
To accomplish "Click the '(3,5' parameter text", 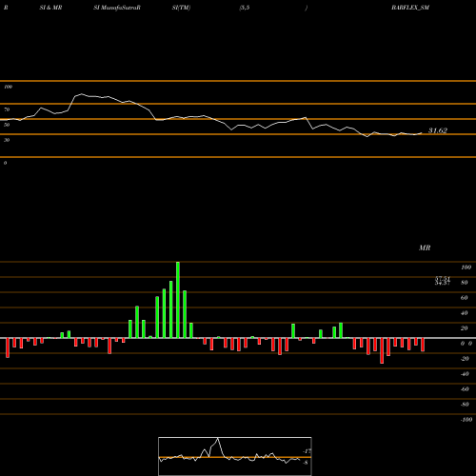I will coord(245,8).
